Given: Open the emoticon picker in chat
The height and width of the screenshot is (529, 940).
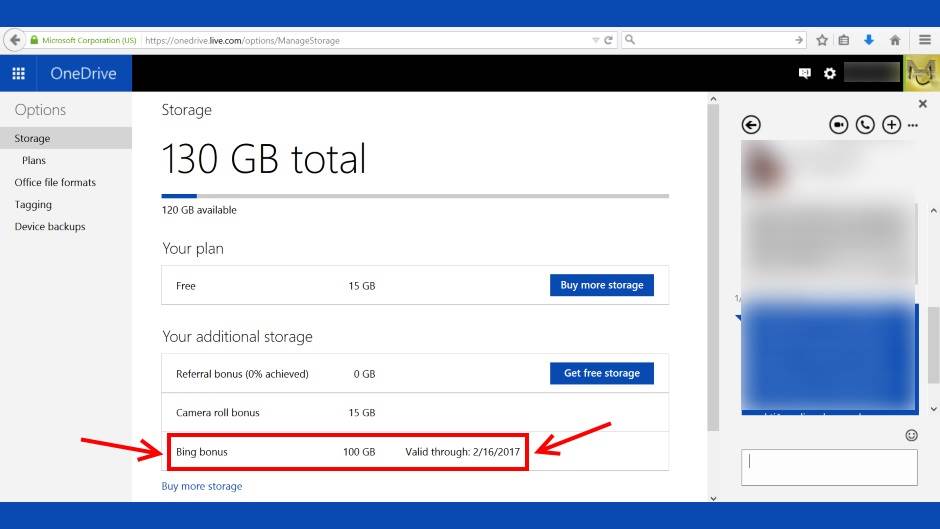Looking at the screenshot, I should click(911, 435).
